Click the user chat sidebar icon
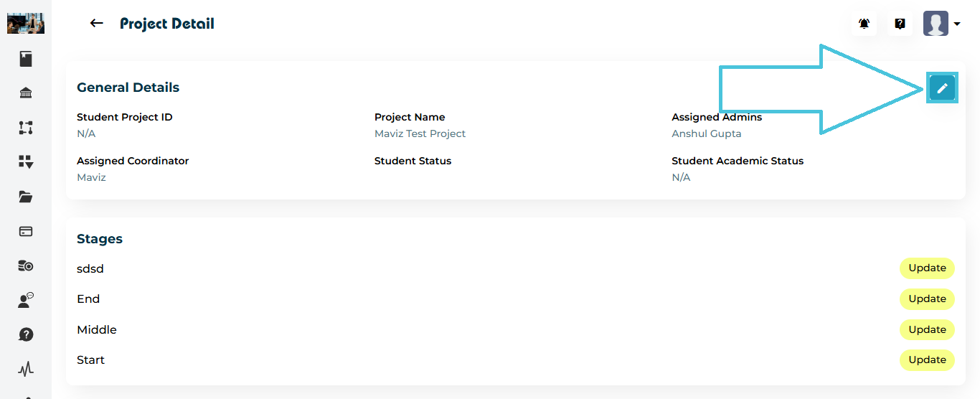Viewport: 980px width, 399px height. point(26,300)
